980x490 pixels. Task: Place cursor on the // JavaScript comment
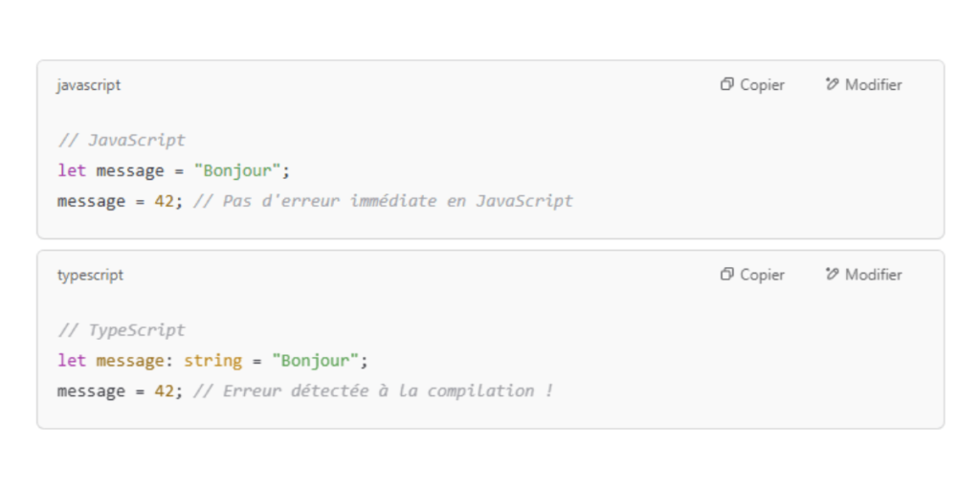pos(122,140)
